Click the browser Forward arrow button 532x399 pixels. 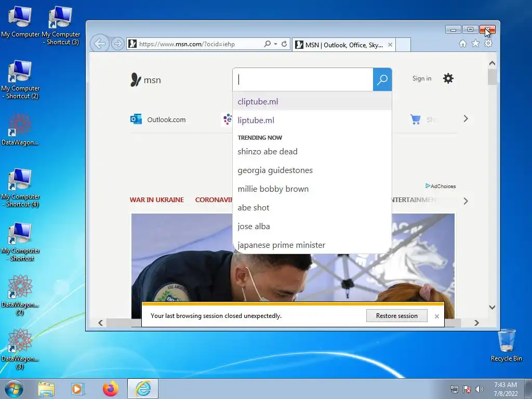pos(117,44)
